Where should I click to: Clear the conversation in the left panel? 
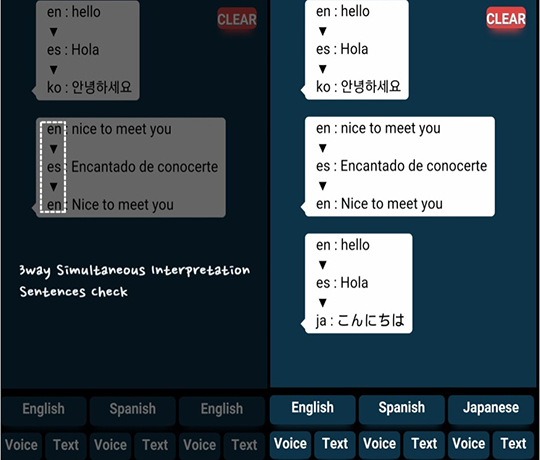click(x=237, y=19)
